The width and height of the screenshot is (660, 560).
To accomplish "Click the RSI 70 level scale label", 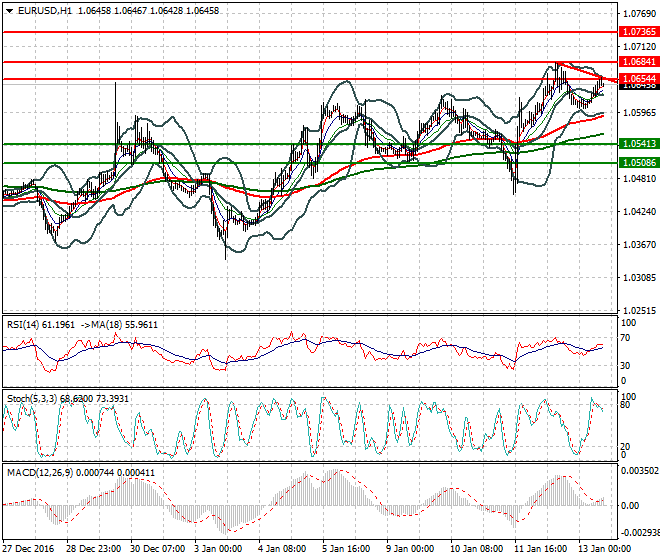I will coord(625,338).
